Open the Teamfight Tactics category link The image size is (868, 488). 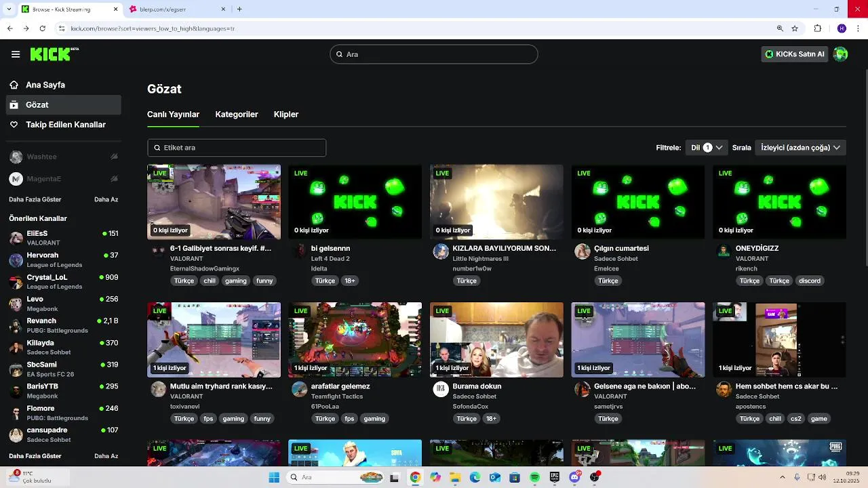tap(337, 396)
